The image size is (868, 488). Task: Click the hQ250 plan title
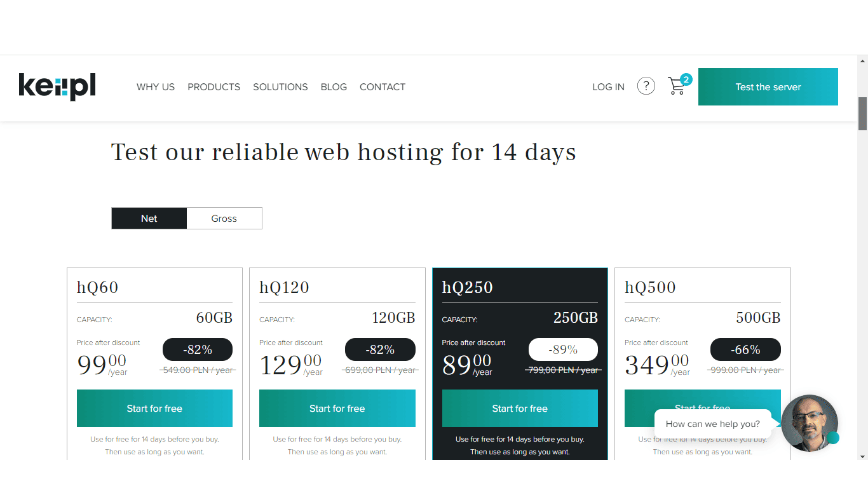pos(467,287)
